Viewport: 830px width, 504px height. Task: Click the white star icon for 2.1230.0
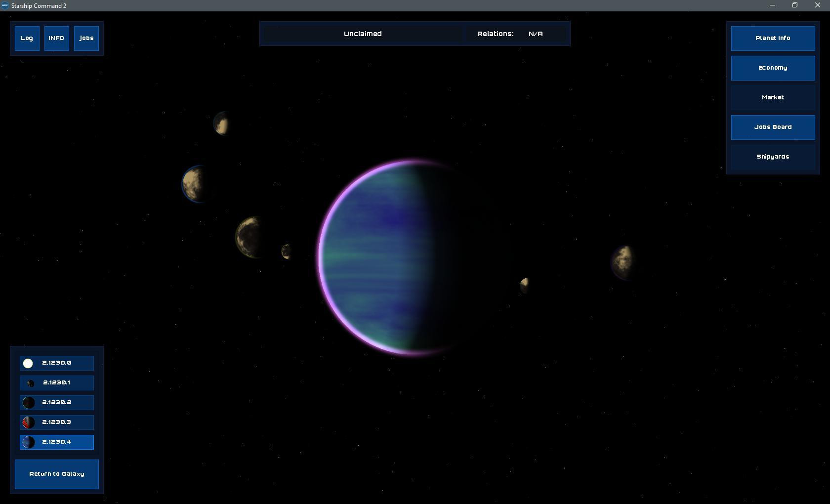click(x=28, y=364)
